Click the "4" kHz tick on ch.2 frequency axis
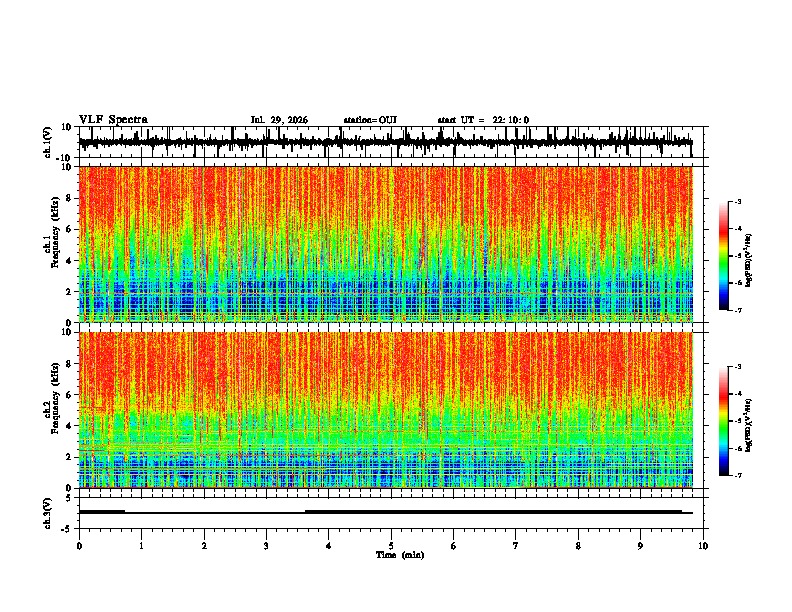 [x=69, y=426]
